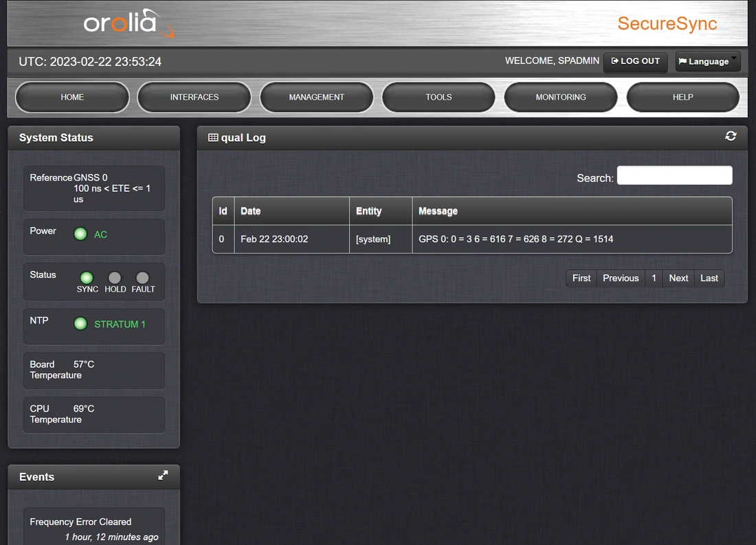Click the grey HOLD status light
Viewport: 756px width, 545px height.
[x=115, y=278]
